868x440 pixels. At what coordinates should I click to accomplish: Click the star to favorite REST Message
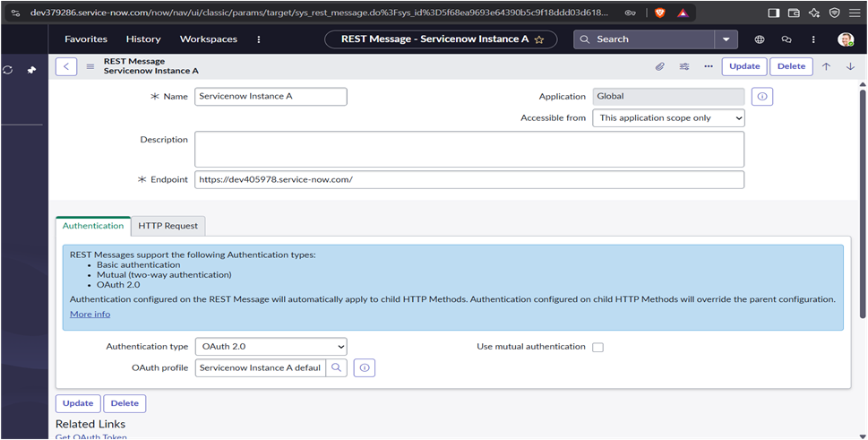pyautogui.click(x=539, y=39)
